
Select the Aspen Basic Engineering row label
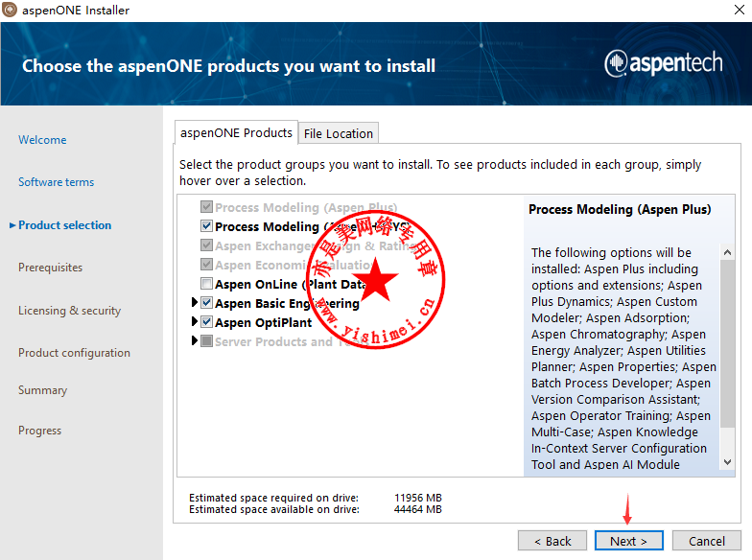pos(287,303)
